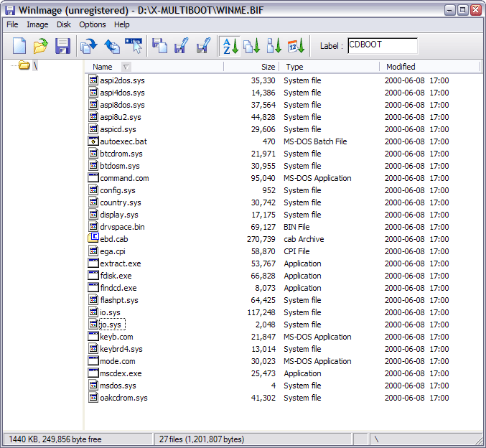Screen dimensions: 486x448
Task: Click status bar '1440 KB, 249,856 byte free'
Action: [55, 439]
